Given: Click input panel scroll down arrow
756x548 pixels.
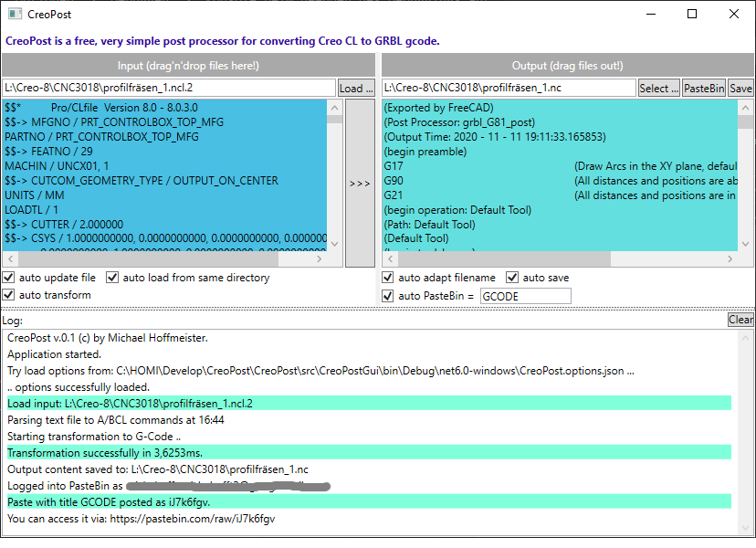Looking at the screenshot, I should coord(334,244).
